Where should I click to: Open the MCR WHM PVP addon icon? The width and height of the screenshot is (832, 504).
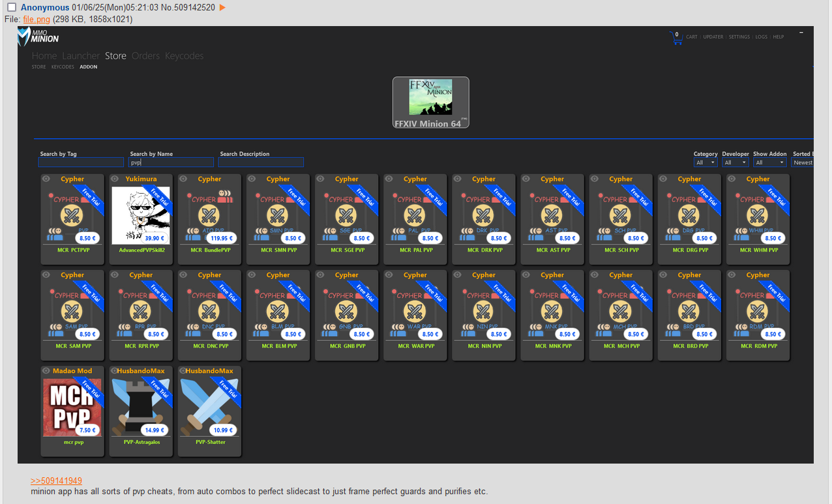click(757, 216)
